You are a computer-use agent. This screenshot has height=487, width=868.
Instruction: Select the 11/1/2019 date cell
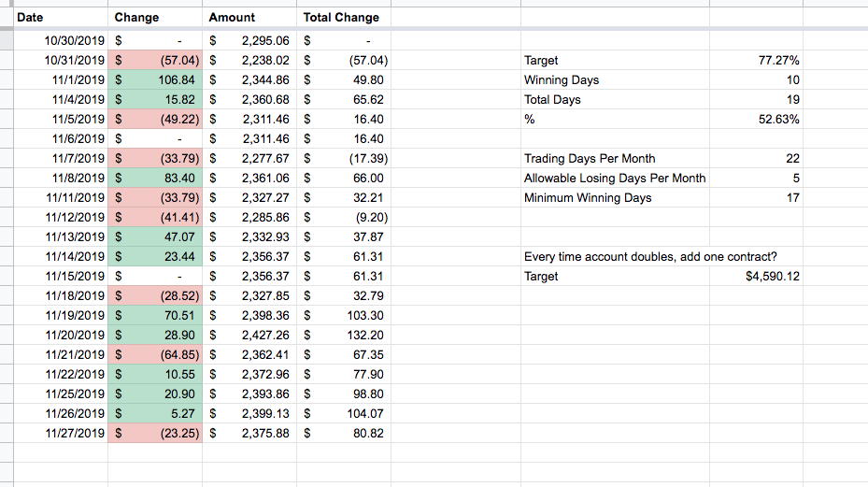click(x=61, y=79)
